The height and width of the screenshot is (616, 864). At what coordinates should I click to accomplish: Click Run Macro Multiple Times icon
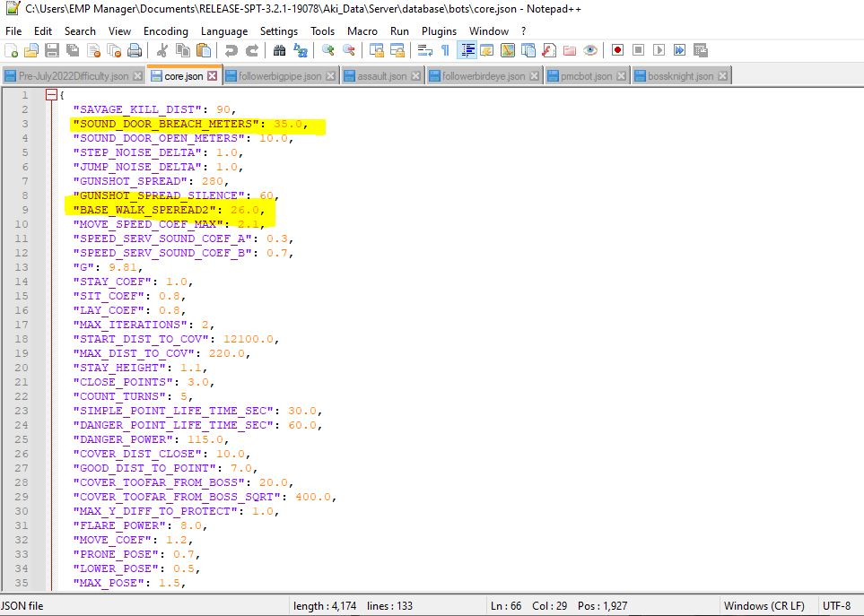[x=679, y=50]
